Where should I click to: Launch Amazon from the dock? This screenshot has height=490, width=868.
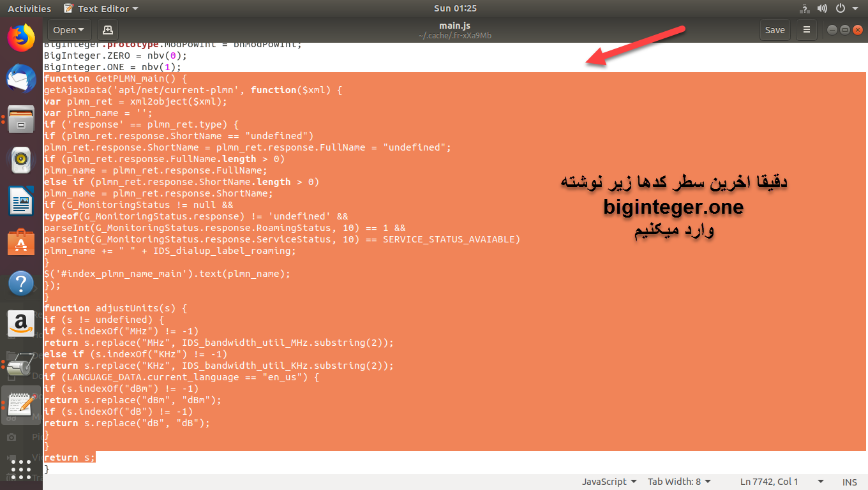[21, 323]
